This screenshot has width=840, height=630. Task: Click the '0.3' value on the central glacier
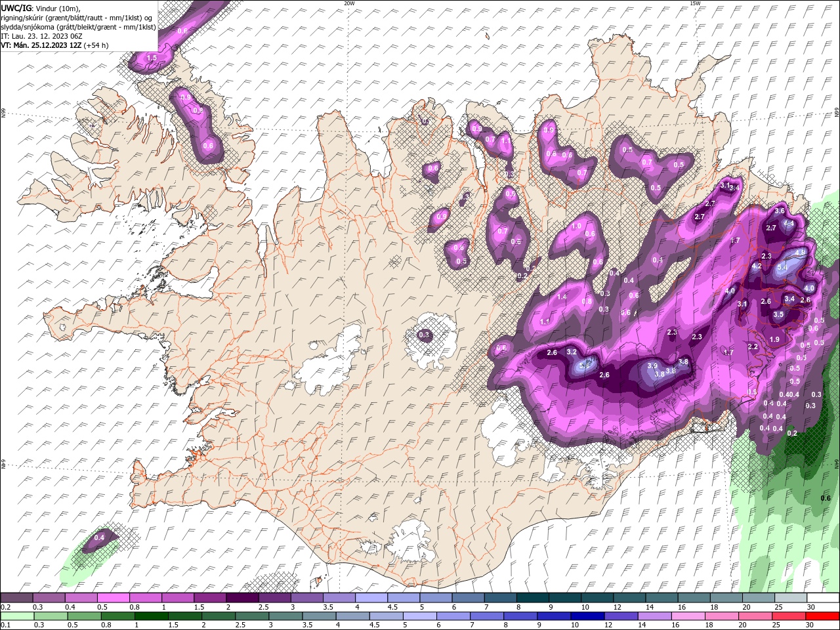(424, 335)
